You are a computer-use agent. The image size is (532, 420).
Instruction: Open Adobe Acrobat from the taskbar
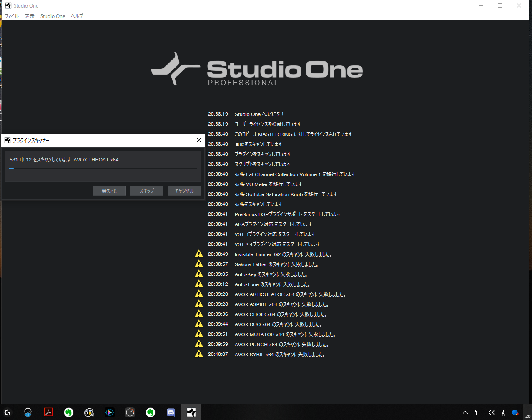[48, 412]
